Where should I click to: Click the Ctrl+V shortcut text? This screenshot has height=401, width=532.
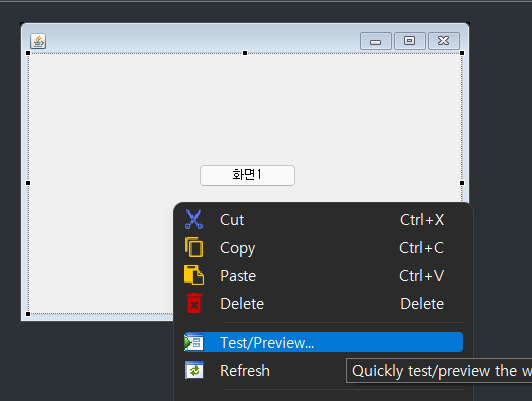point(421,275)
